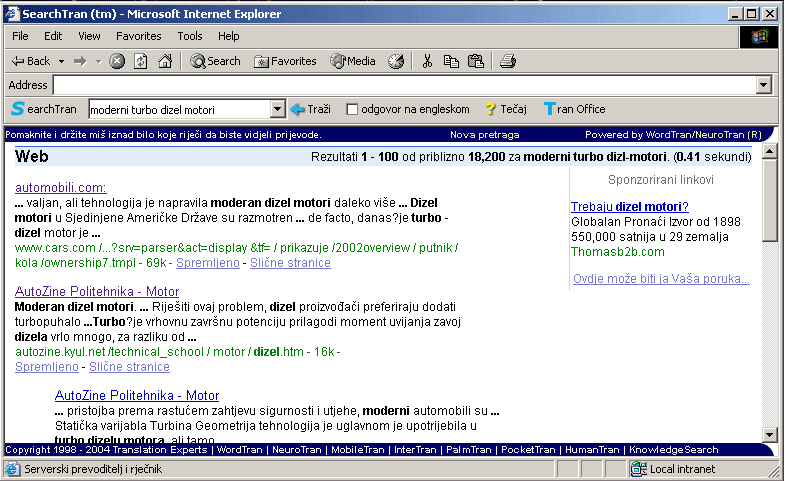Click the Refresh page icon
This screenshot has width=785, height=481.
(x=141, y=61)
